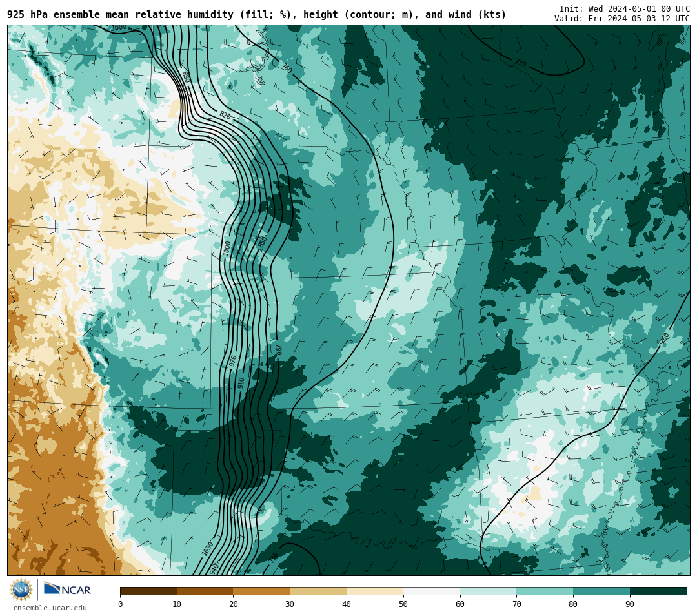The width and height of the screenshot is (697, 616).
Task: Click the NCAR logo
Action: [67, 590]
